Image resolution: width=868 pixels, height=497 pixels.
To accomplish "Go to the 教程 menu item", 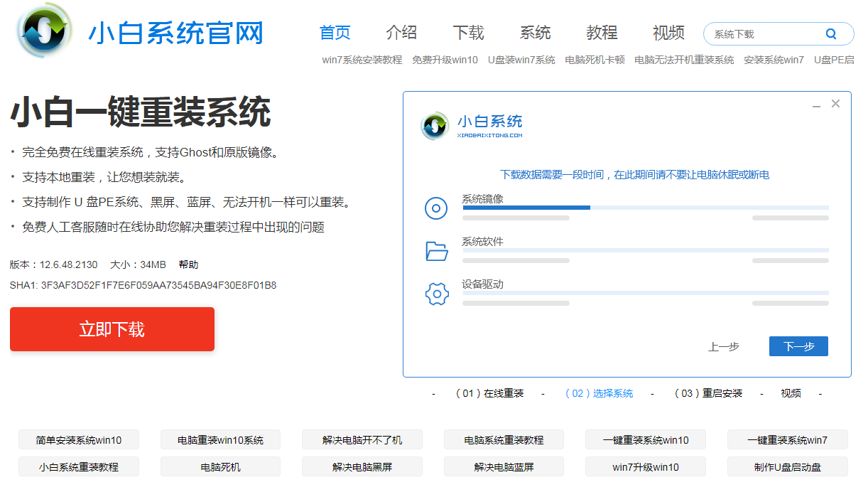I will pyautogui.click(x=602, y=33).
